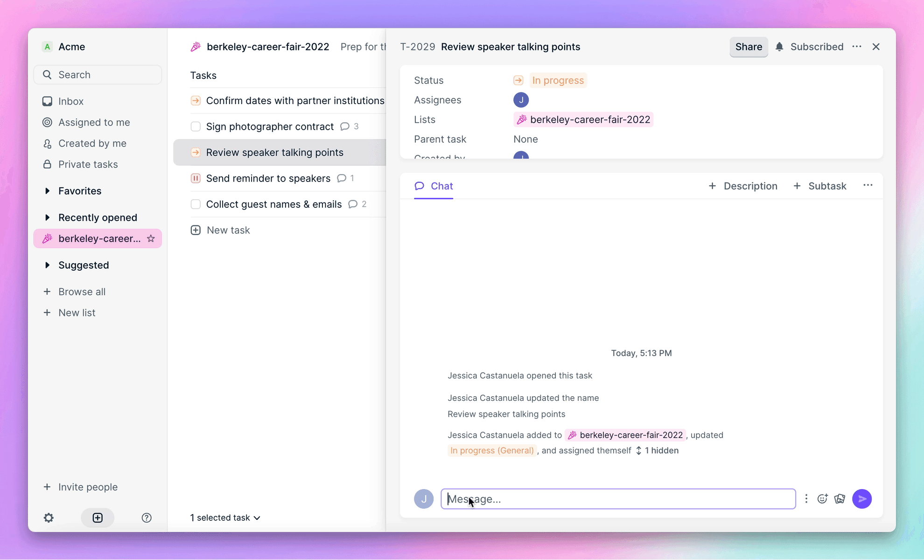
Task: Click the paused status icon of Send reminder task
Action: pos(196,178)
